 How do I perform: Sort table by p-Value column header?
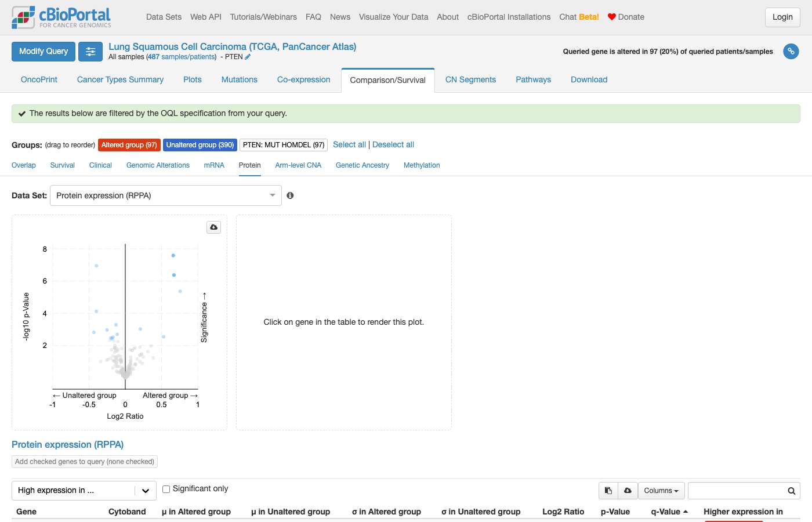click(615, 512)
